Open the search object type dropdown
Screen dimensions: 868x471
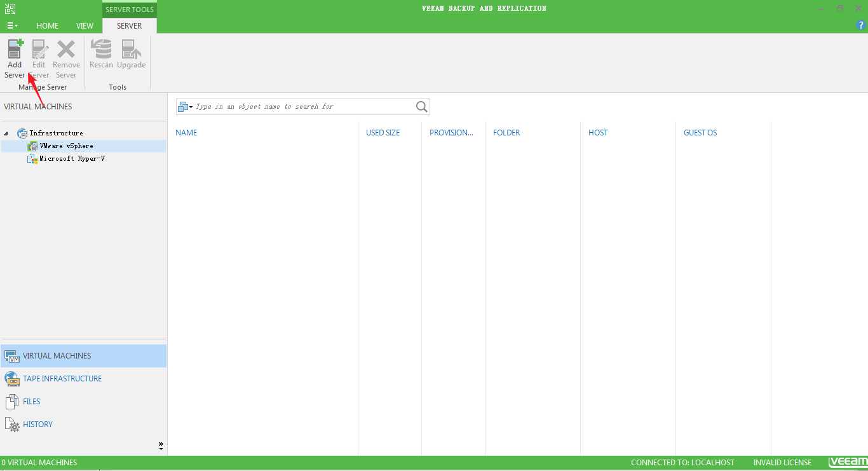click(x=186, y=107)
